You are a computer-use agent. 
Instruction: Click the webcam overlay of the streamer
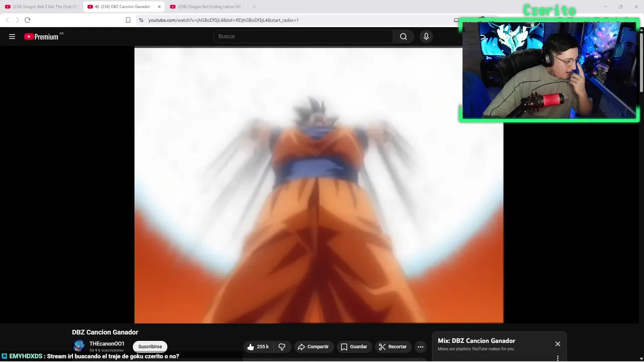point(549,69)
